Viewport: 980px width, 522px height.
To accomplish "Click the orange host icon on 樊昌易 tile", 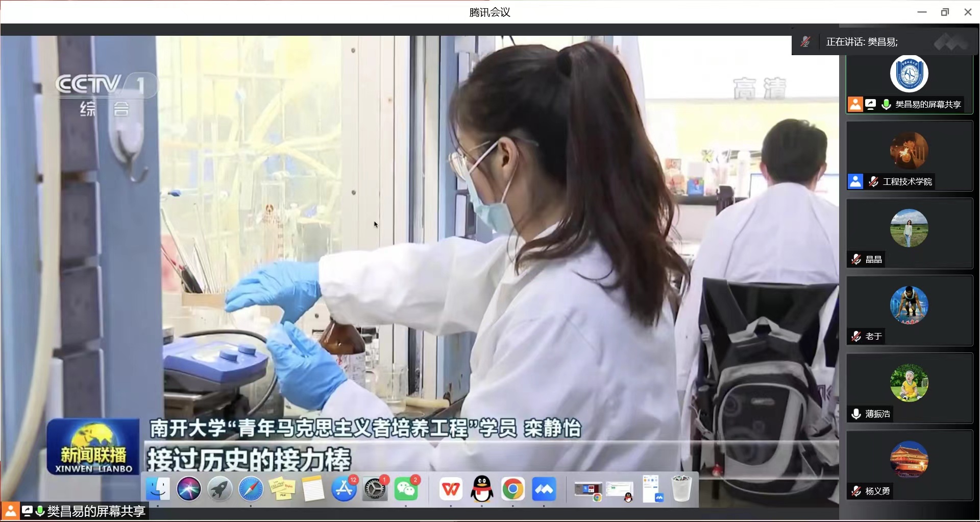I will point(855,104).
